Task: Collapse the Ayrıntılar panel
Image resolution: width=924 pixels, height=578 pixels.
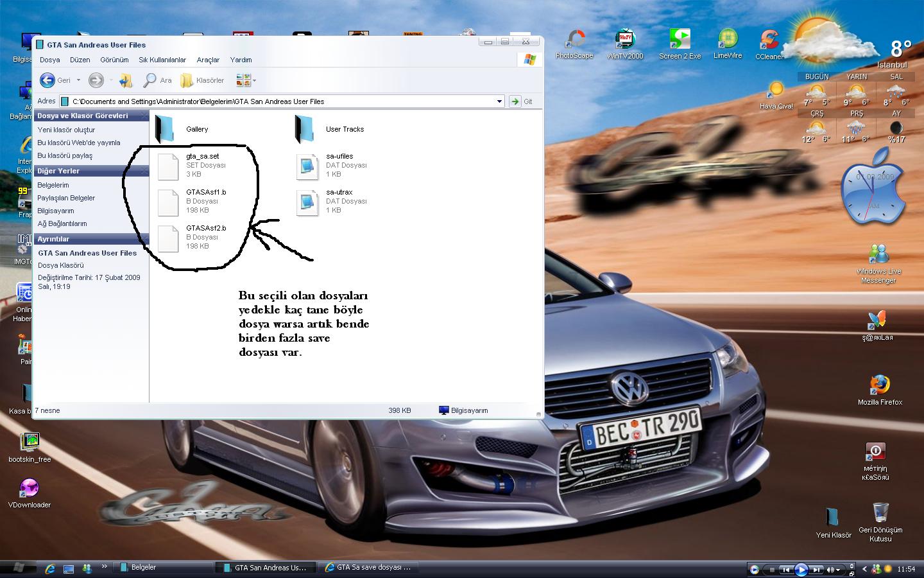Action: point(144,239)
